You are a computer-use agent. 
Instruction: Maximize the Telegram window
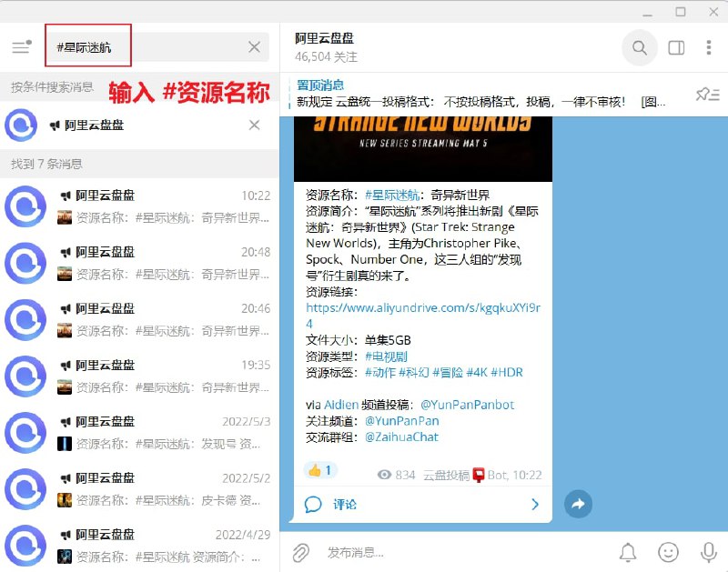pyautogui.click(x=680, y=12)
